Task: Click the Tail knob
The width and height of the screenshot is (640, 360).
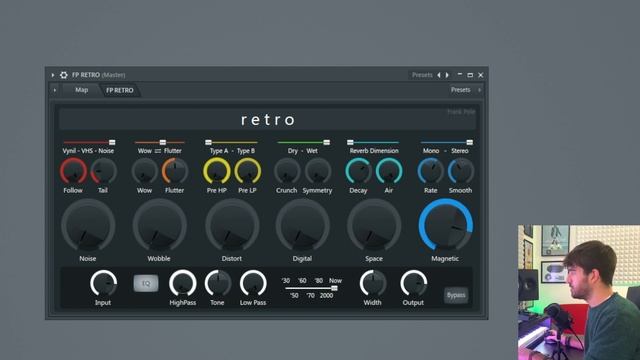Action: coord(104,171)
